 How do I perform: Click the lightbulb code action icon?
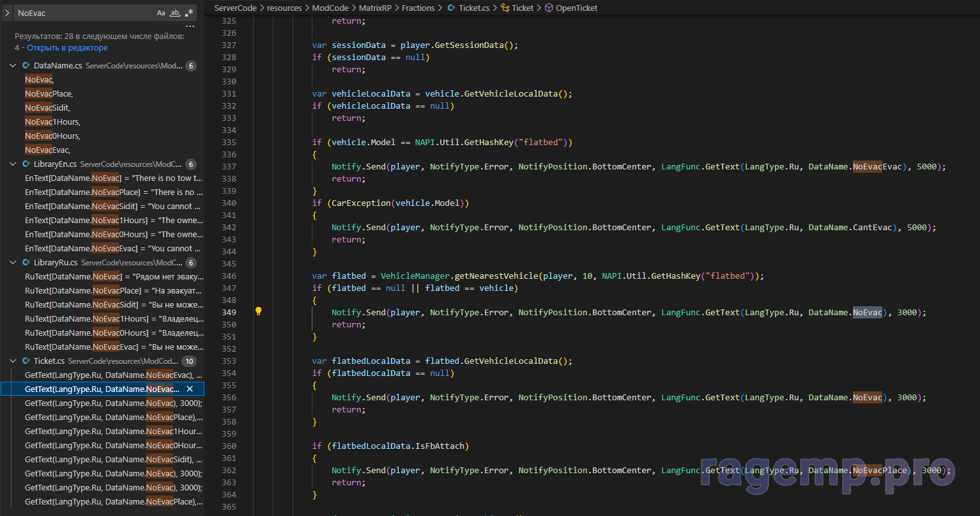pos(259,312)
